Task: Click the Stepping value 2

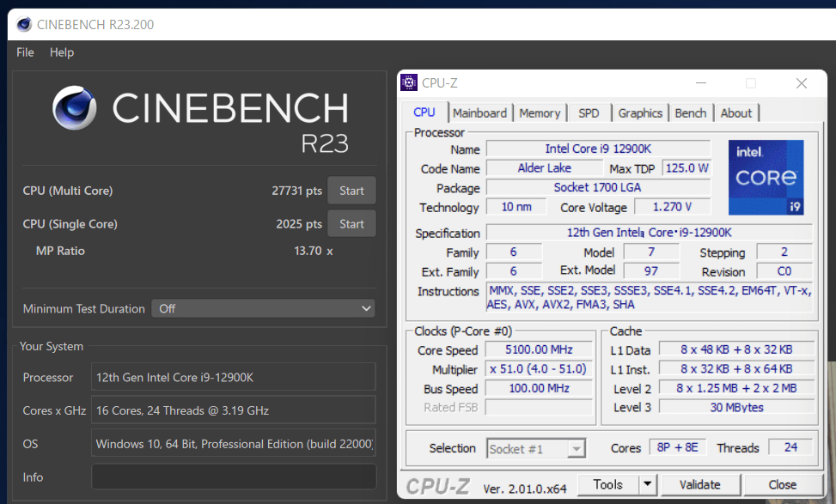Action: point(784,252)
